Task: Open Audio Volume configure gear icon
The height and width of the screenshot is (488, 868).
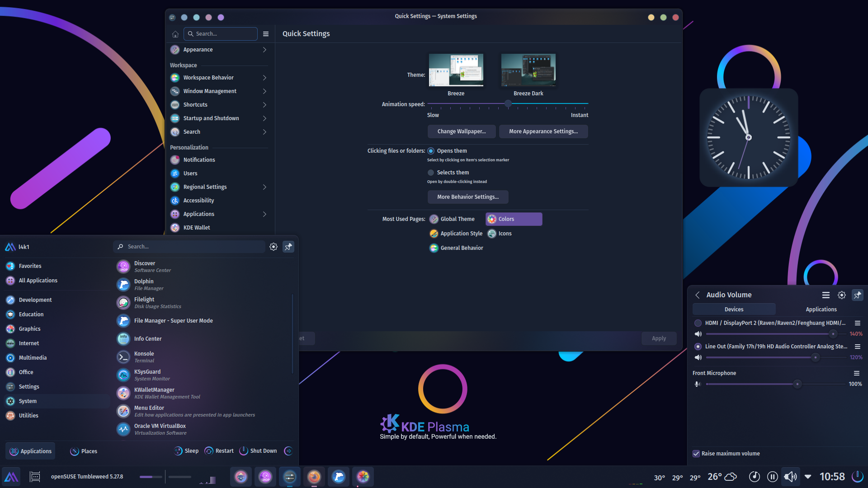Action: [842, 295]
